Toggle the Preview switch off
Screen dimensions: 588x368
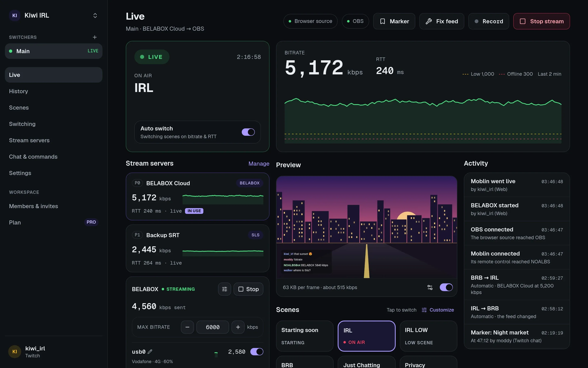(x=446, y=287)
